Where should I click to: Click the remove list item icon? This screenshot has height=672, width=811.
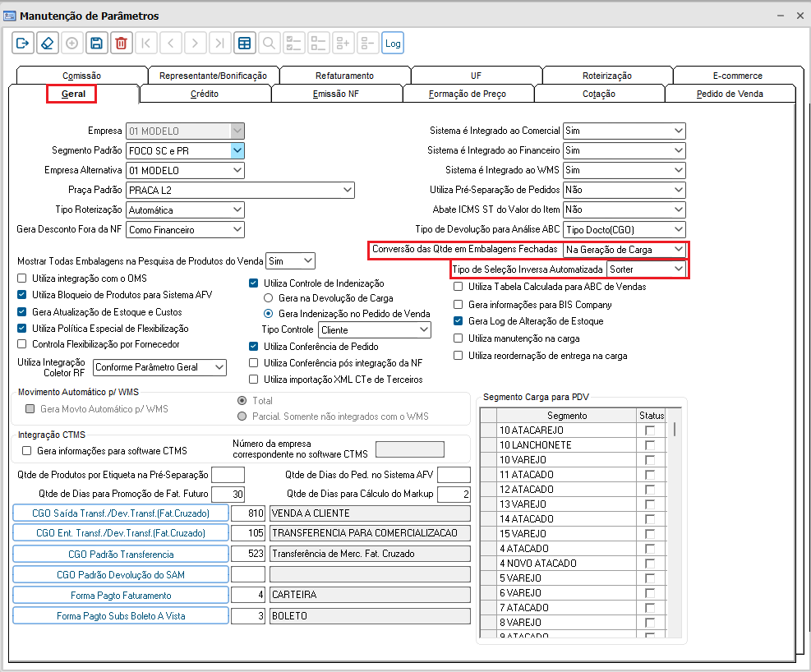367,44
